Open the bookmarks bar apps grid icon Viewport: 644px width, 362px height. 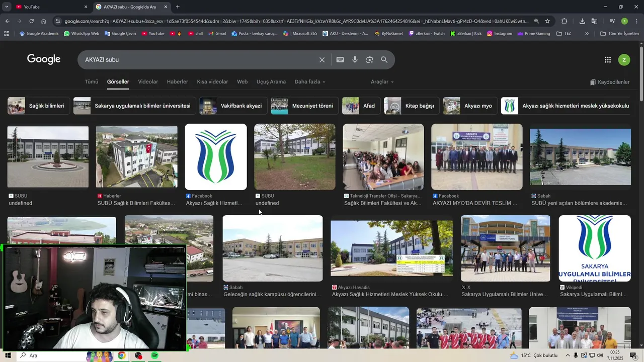click(x=7, y=34)
